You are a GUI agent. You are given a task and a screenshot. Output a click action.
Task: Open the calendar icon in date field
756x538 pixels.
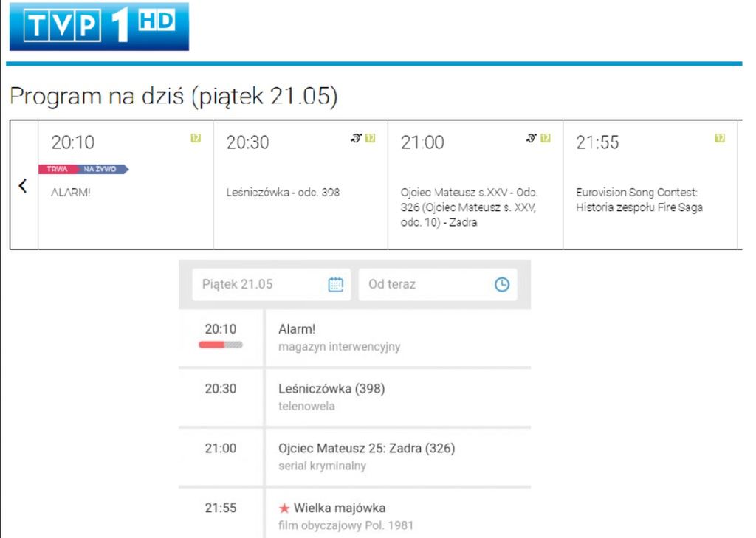pos(336,284)
